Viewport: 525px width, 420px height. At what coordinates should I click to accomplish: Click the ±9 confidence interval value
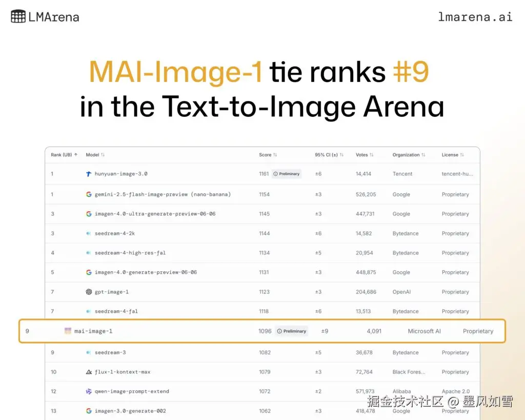325,331
